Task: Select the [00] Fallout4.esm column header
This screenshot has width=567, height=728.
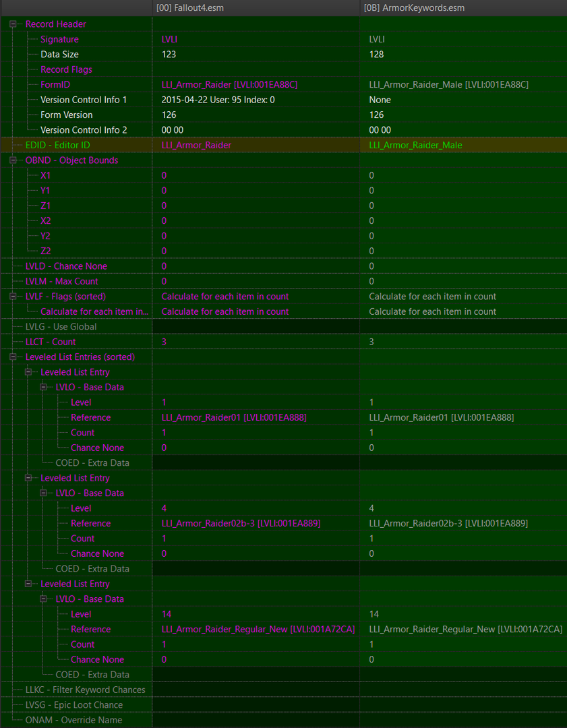Action: coord(256,8)
